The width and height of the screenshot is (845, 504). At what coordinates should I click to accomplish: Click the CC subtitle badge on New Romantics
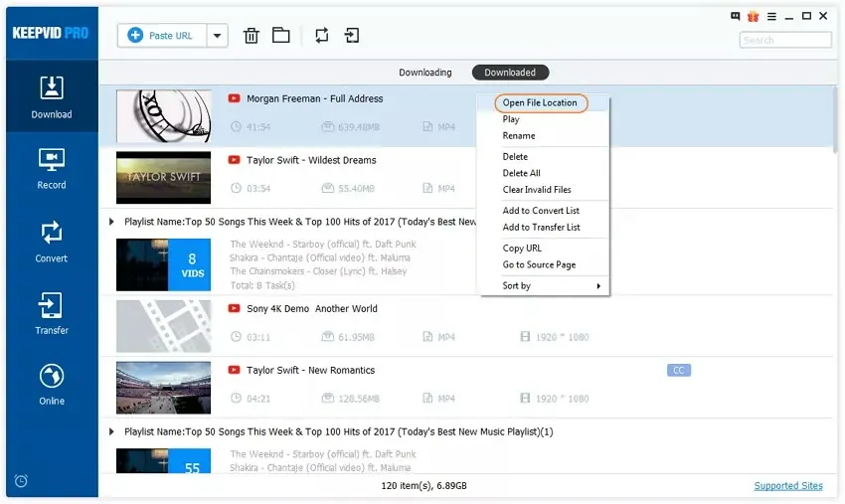[678, 371]
